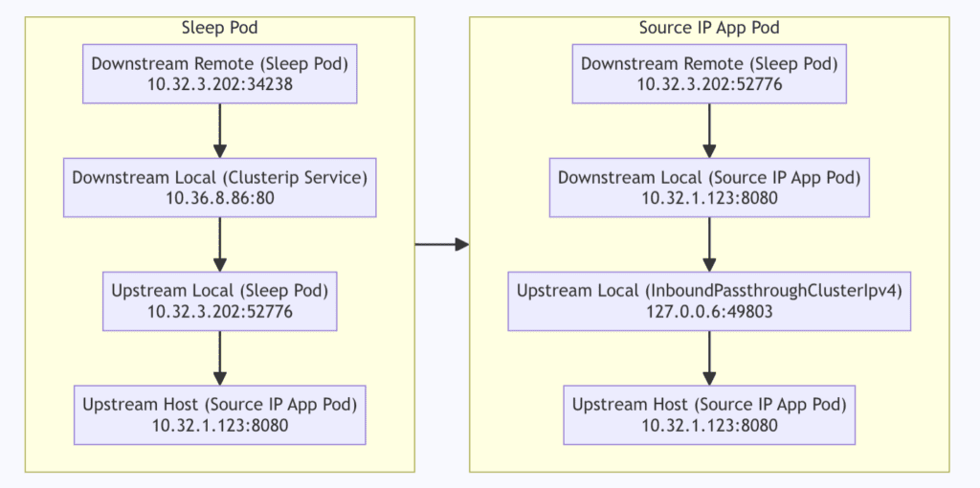Select the Downstream Remote node with port 52776
The height and width of the screenshot is (488, 980).
pos(709,75)
